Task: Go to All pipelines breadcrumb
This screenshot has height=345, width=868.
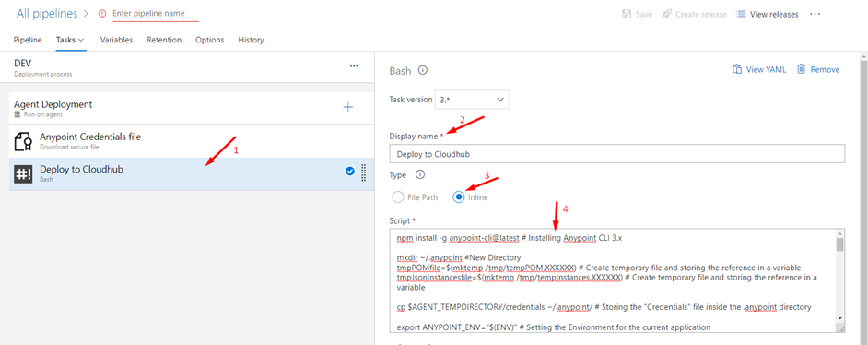Action: coord(46,13)
